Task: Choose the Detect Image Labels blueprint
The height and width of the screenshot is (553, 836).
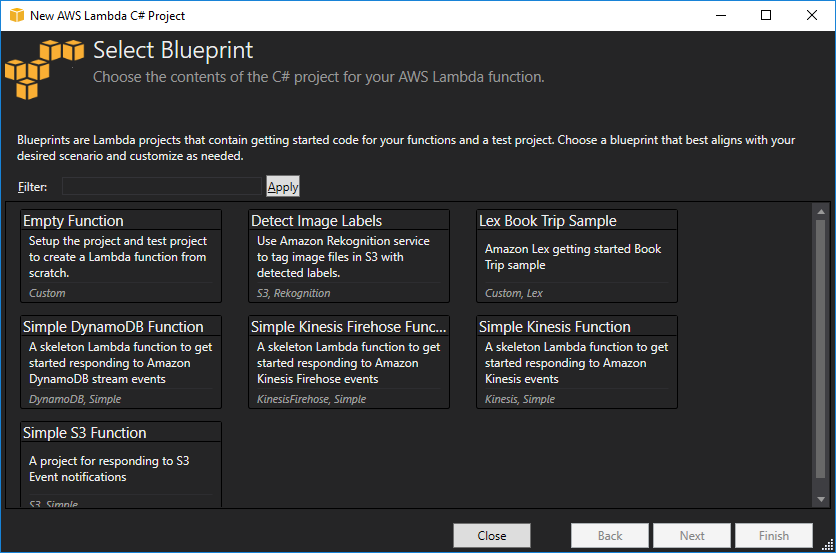Action: tap(349, 255)
